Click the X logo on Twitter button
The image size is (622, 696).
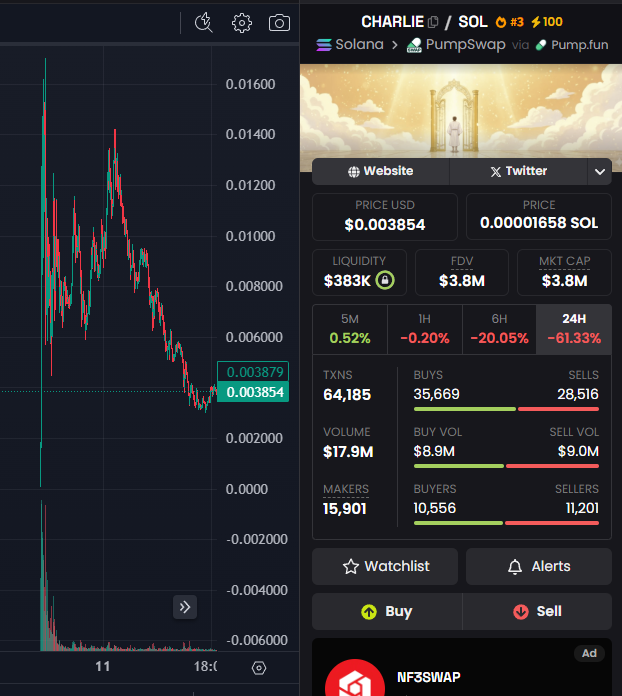pos(496,172)
